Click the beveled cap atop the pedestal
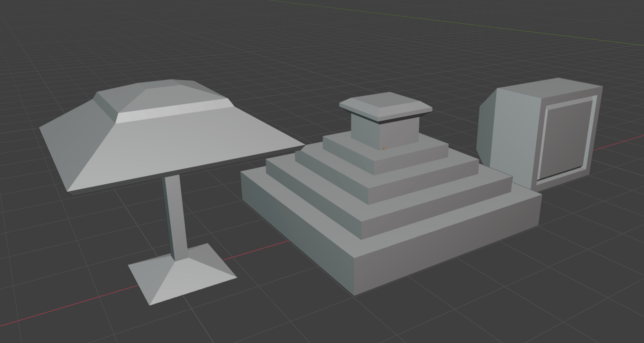 click(386, 107)
